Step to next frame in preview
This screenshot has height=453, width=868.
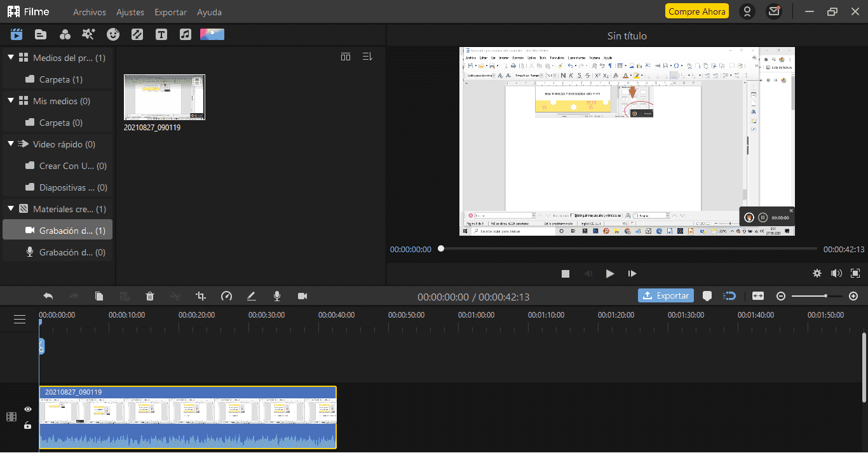click(632, 273)
